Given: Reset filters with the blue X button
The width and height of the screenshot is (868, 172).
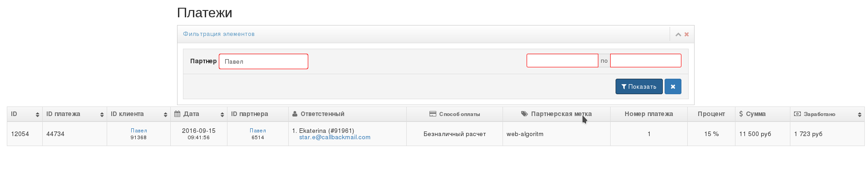Looking at the screenshot, I should click(x=673, y=86).
